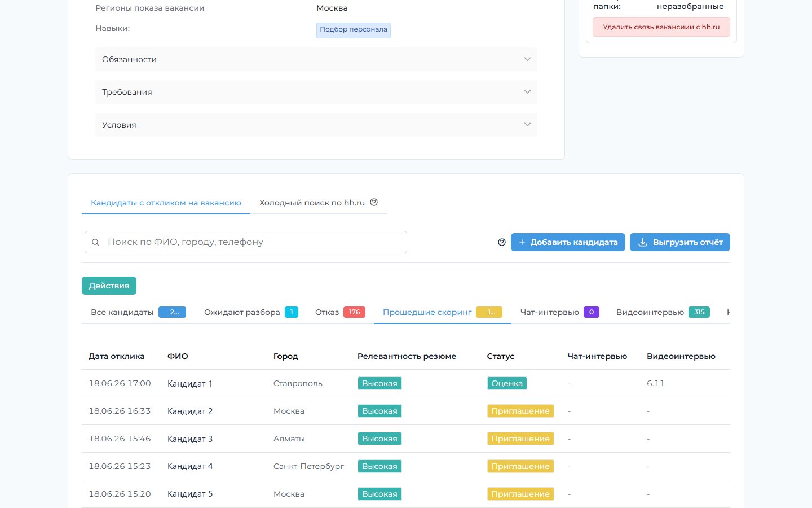
Task: Click the Город column header
Action: [285, 356]
